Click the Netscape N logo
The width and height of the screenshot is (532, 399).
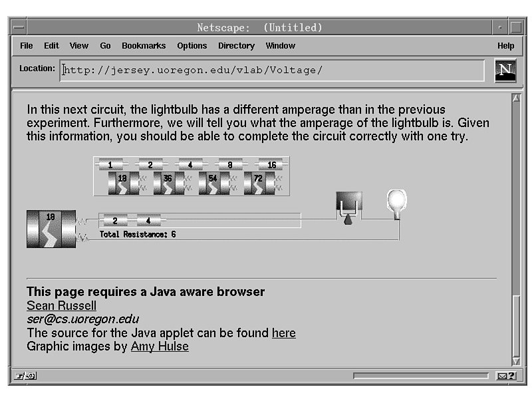tap(505, 70)
